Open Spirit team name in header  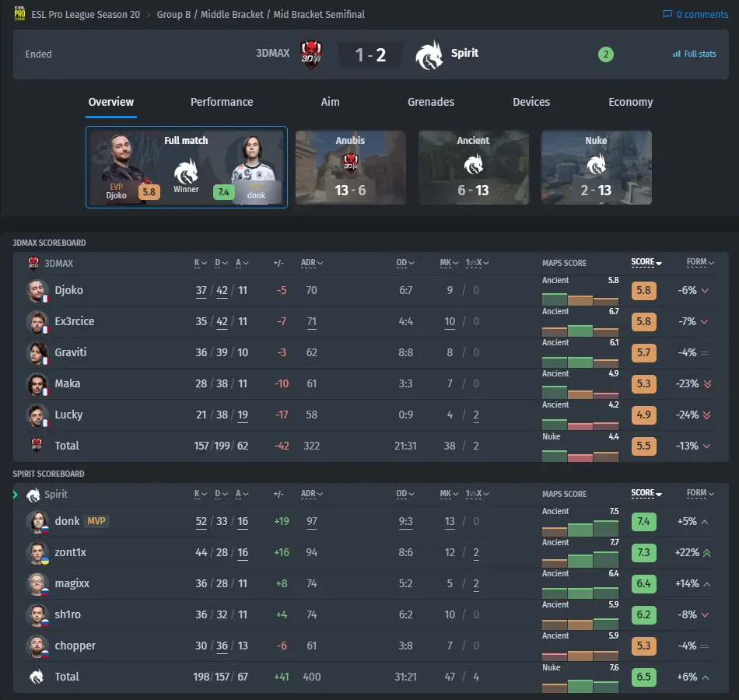pyautogui.click(x=464, y=53)
